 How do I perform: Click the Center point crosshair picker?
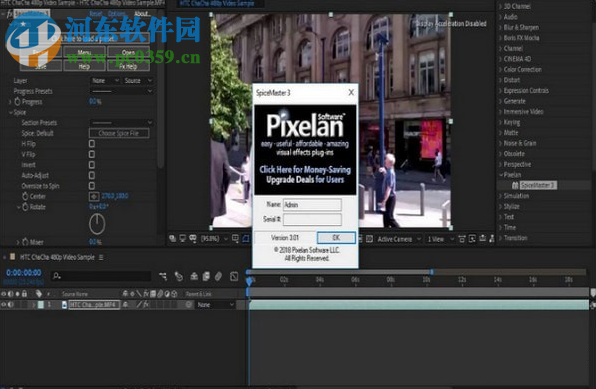point(94,196)
